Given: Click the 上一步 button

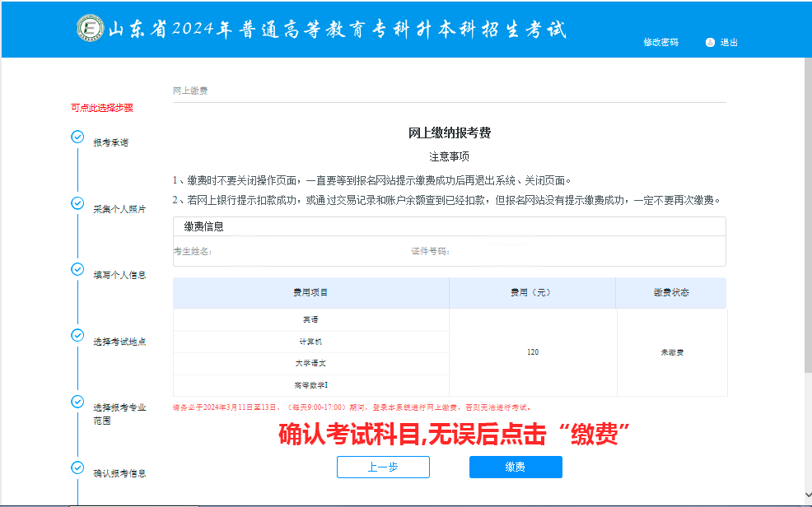Looking at the screenshot, I should pyautogui.click(x=383, y=467).
